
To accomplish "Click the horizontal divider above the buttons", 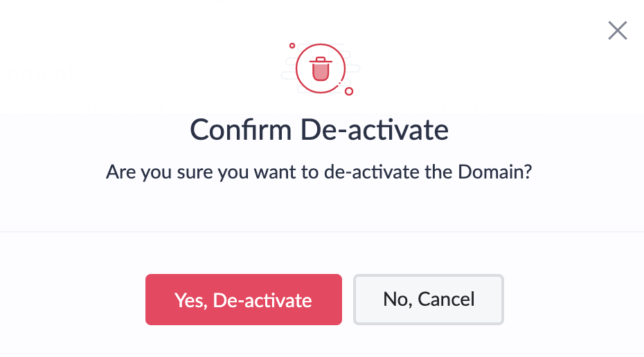I will 322,232.
